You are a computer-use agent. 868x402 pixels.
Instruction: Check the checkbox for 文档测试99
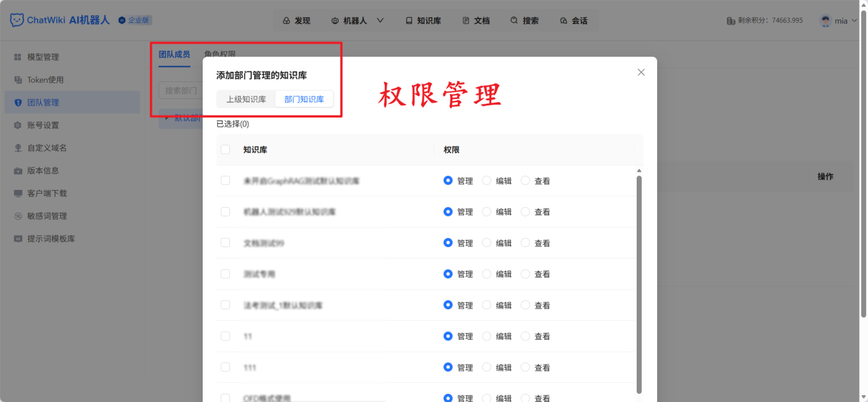pos(226,243)
